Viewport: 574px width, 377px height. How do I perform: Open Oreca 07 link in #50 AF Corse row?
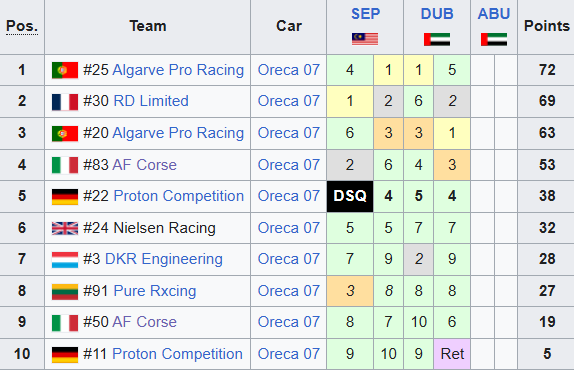(x=289, y=322)
